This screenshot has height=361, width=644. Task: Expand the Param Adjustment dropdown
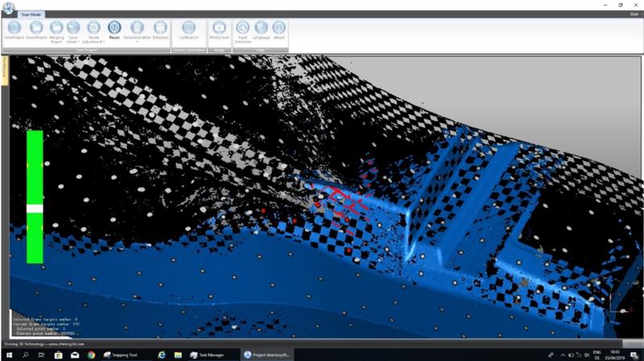coord(93,41)
